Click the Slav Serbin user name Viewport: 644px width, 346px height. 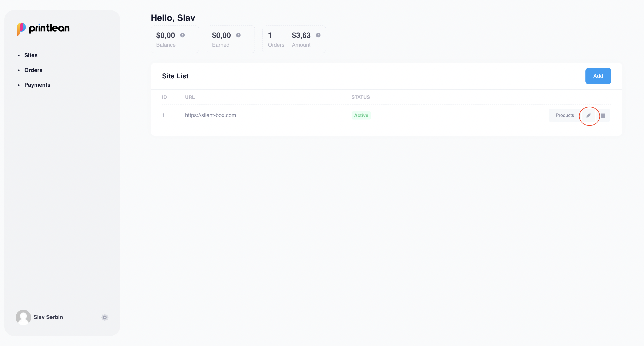tap(48, 317)
